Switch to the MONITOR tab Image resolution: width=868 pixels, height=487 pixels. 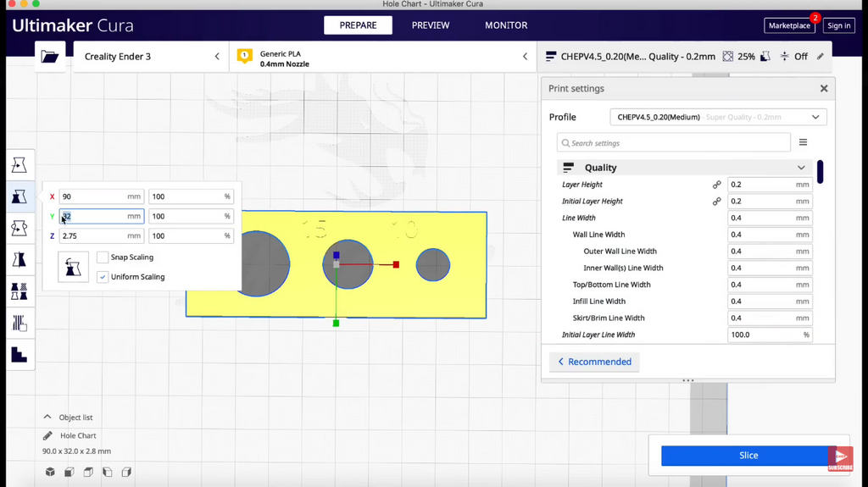pos(506,25)
